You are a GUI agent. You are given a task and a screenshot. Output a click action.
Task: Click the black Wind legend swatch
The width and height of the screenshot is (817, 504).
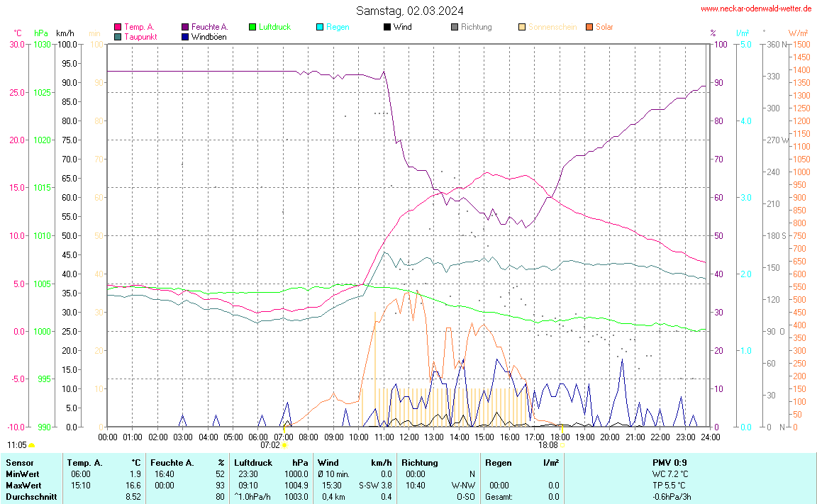[387, 27]
